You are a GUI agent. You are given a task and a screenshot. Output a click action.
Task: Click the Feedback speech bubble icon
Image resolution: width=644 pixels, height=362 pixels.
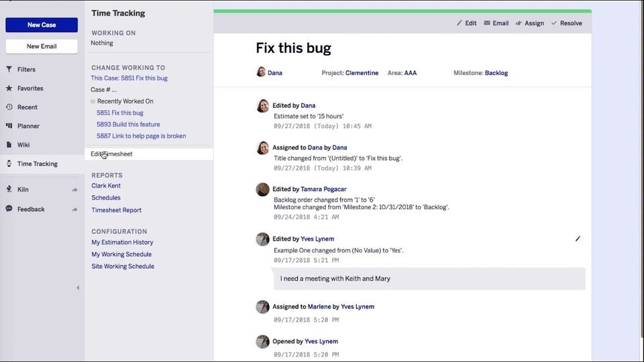pyautogui.click(x=9, y=208)
